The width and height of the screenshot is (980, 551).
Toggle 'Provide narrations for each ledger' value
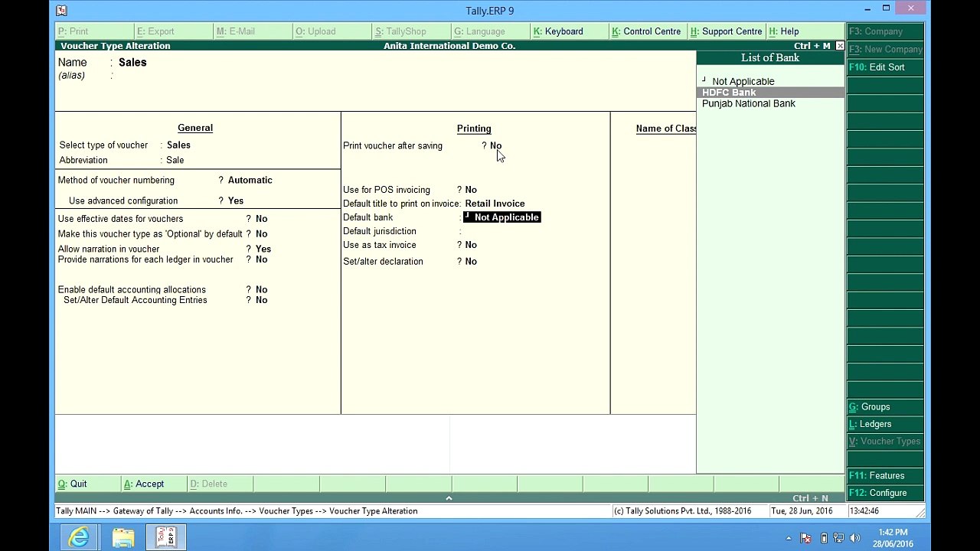pyautogui.click(x=261, y=259)
